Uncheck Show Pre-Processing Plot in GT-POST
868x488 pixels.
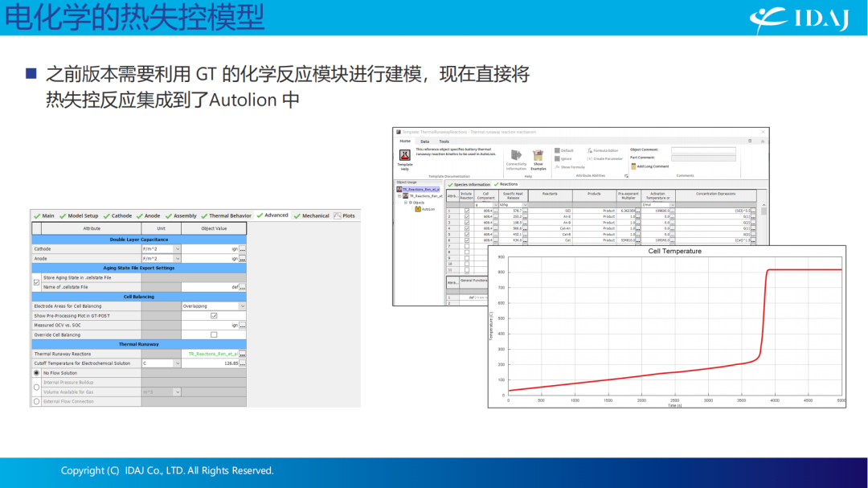(x=214, y=316)
